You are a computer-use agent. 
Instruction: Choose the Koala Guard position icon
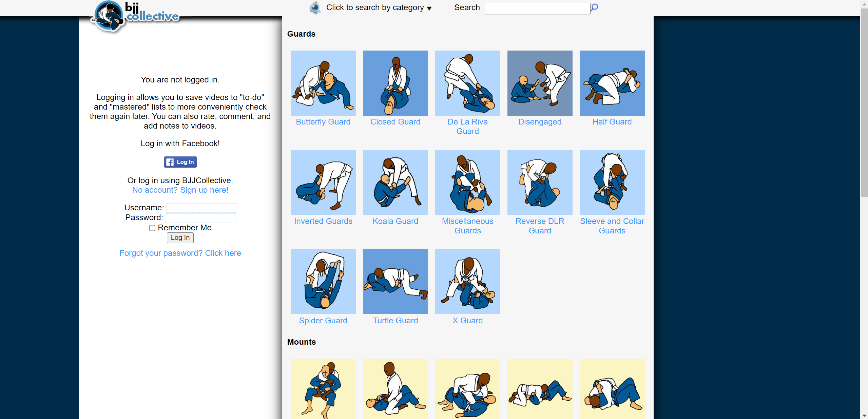pyautogui.click(x=395, y=182)
